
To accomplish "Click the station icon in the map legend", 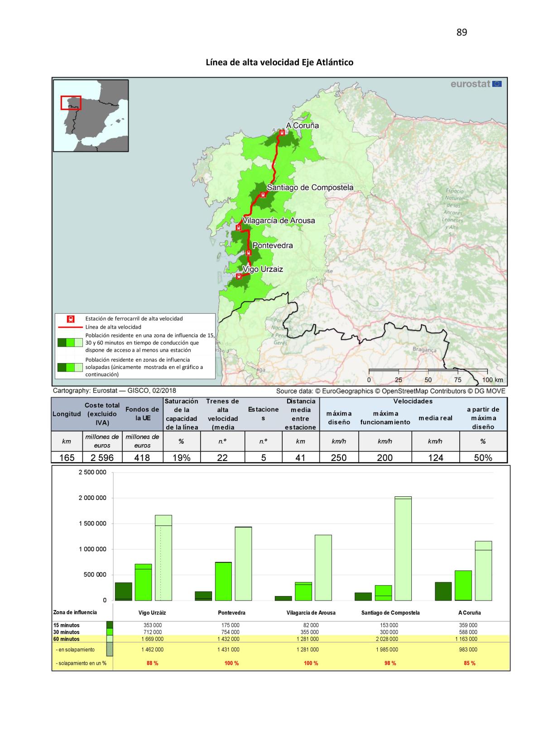I will [x=70, y=319].
